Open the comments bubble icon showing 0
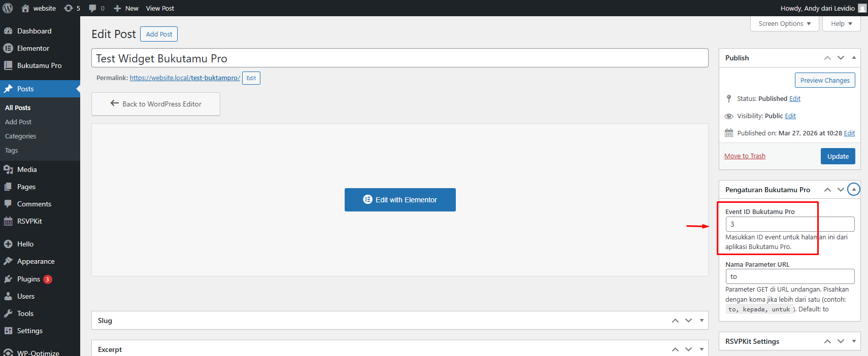 (x=92, y=8)
